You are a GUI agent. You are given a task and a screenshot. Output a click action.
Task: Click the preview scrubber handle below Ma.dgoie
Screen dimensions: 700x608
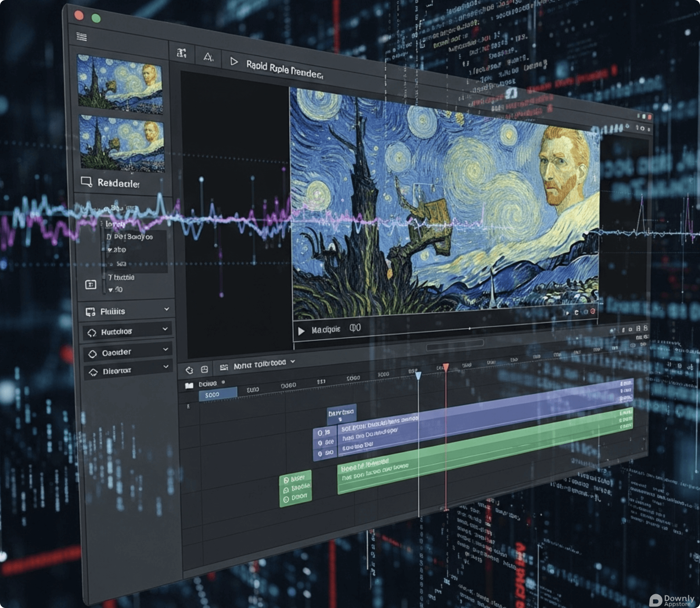tap(470, 328)
